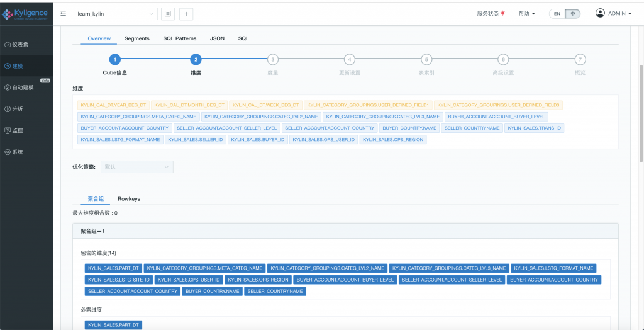Open 监控 monitoring in the sidebar
This screenshot has height=330, width=644.
tap(17, 130)
